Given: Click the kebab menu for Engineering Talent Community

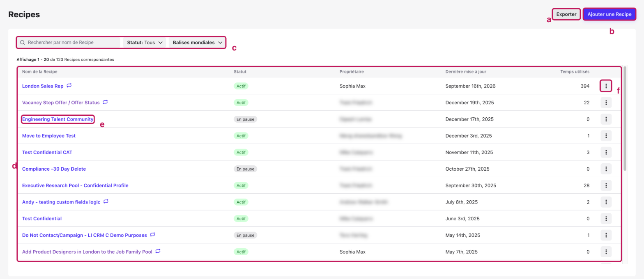Looking at the screenshot, I should click(x=606, y=119).
